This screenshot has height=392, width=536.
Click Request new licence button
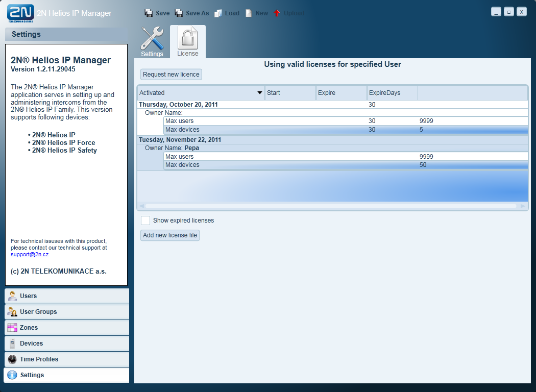171,75
